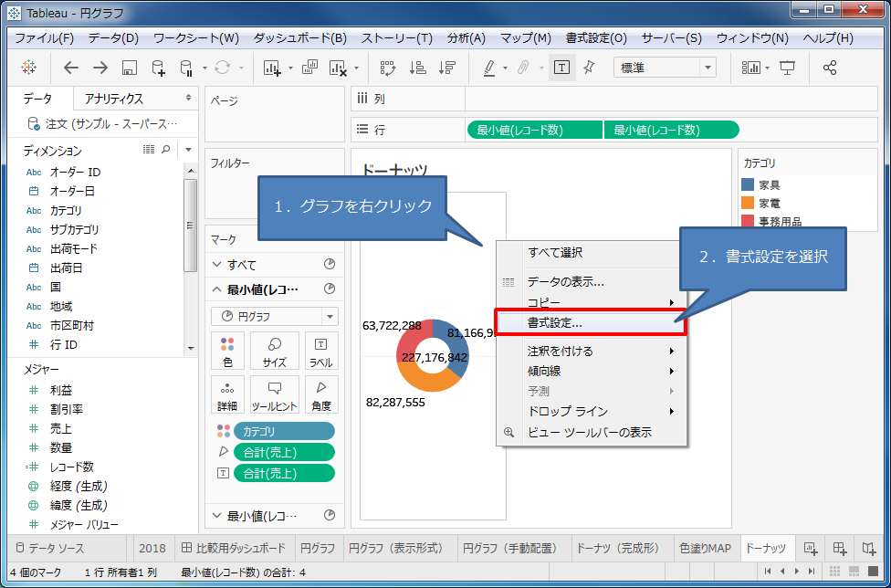Activate the swap rows and columns icon
891x588 pixels.
pos(387,67)
